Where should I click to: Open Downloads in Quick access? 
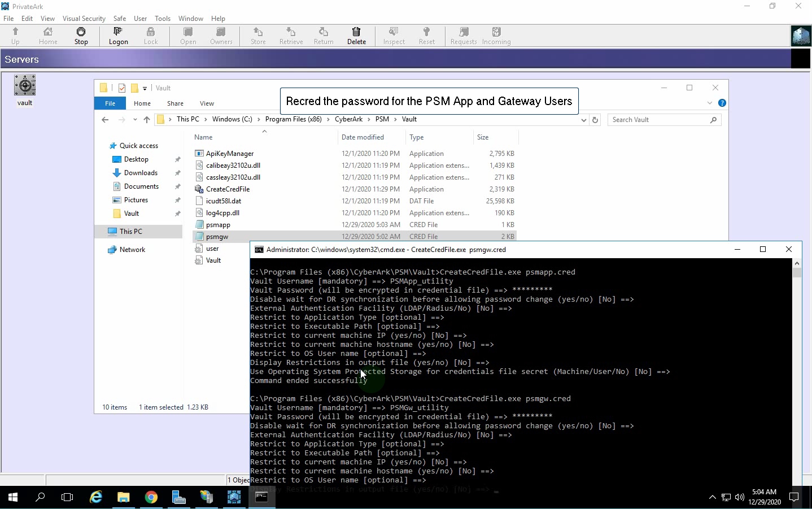coord(141,173)
